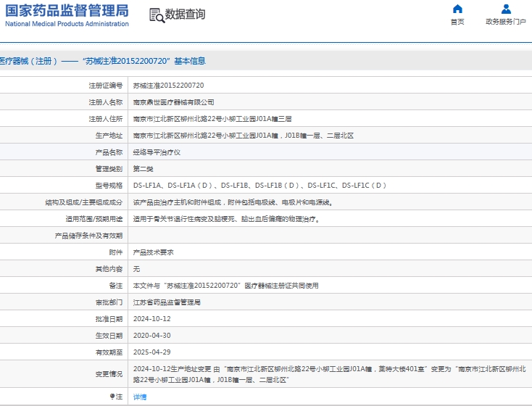
Task: Click expiry date 2025-04-29
Action: (152, 352)
